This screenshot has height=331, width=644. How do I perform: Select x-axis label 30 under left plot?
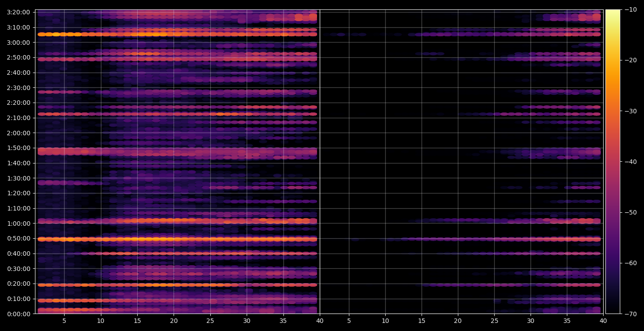[x=247, y=321]
